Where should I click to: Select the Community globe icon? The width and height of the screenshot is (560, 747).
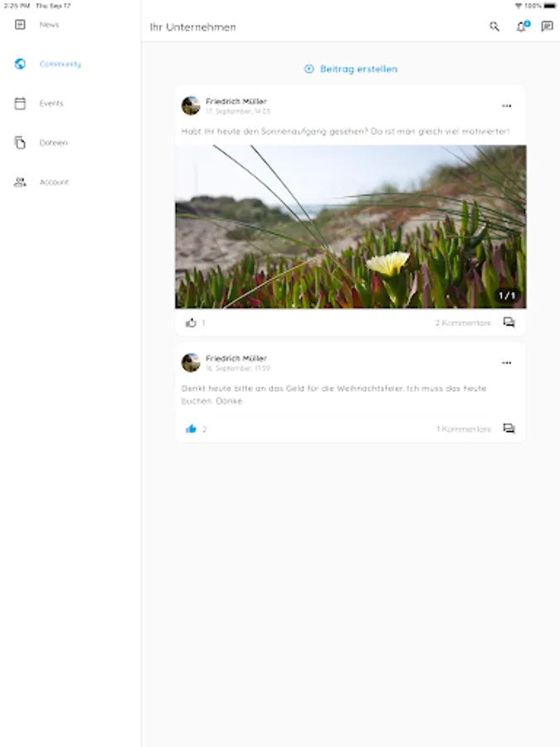(x=20, y=64)
